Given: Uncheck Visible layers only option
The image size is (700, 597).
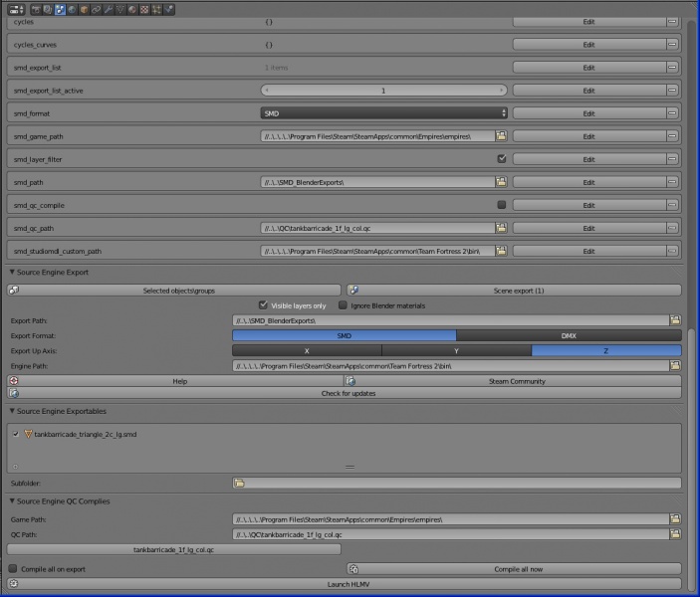Looking at the screenshot, I should [263, 305].
